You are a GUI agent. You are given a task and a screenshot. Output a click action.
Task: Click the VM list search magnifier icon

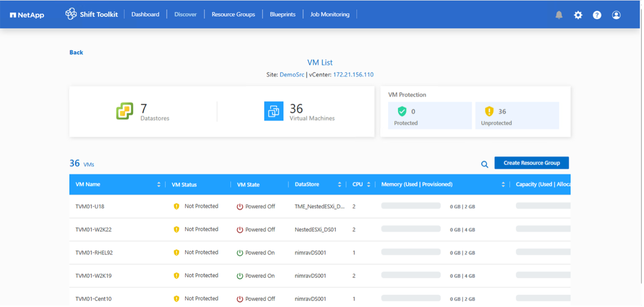484,164
